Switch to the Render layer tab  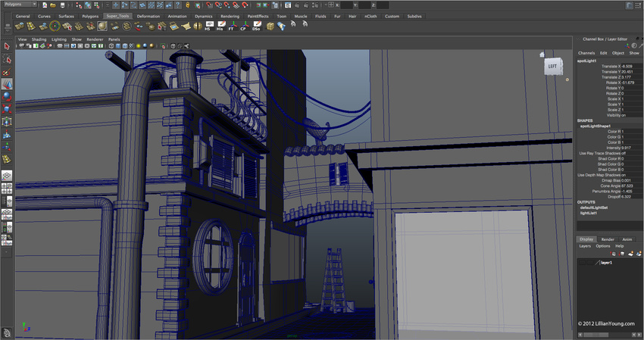point(608,239)
